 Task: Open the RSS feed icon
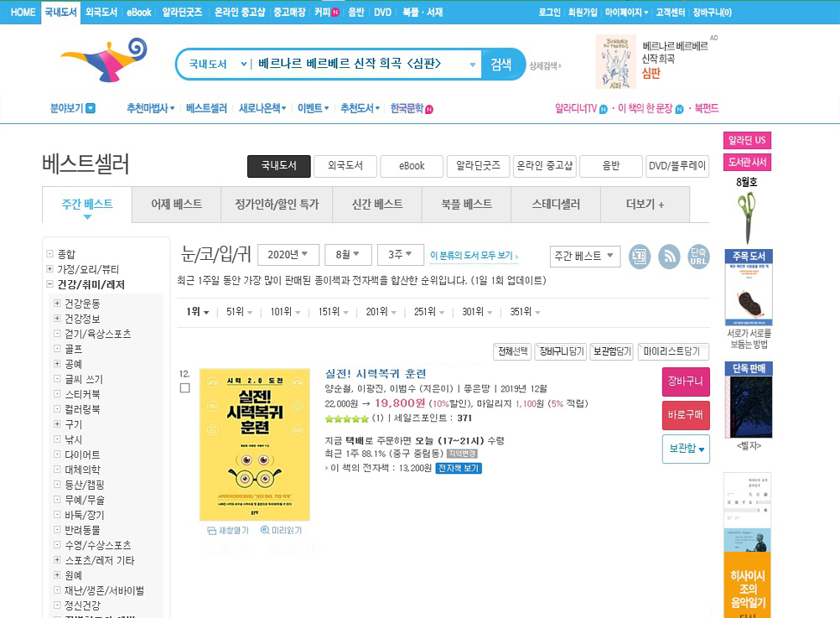click(669, 257)
